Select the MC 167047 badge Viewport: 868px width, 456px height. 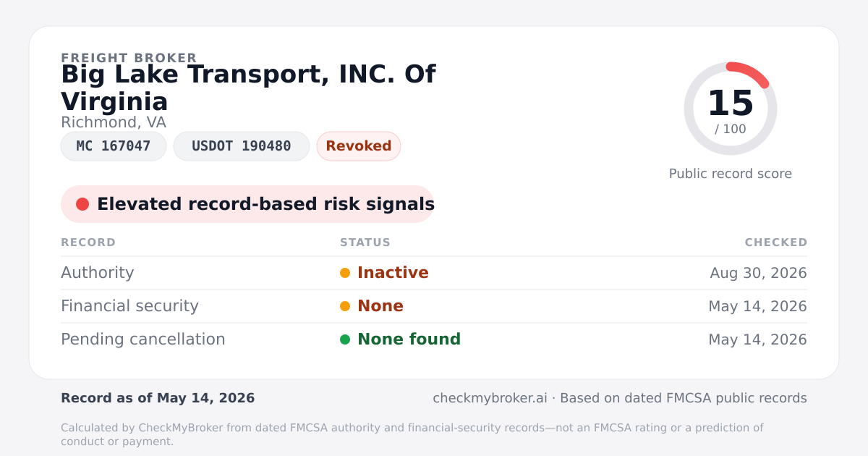114,146
